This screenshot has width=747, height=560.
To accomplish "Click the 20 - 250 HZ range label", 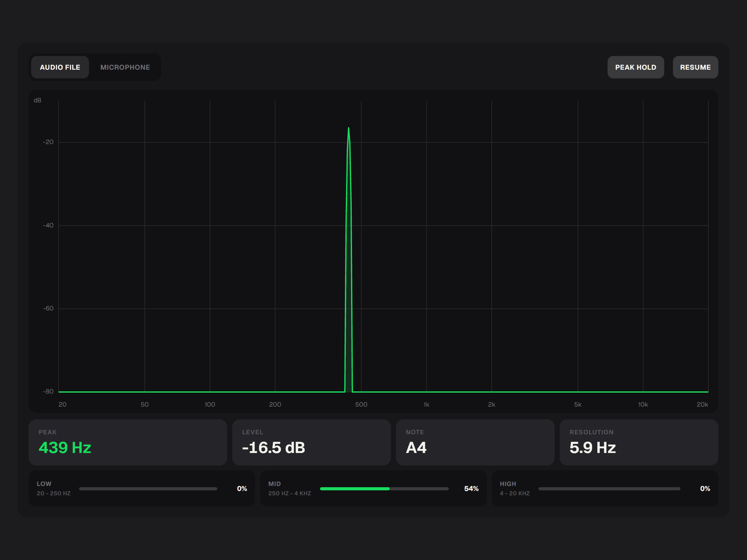I will [x=53, y=493].
